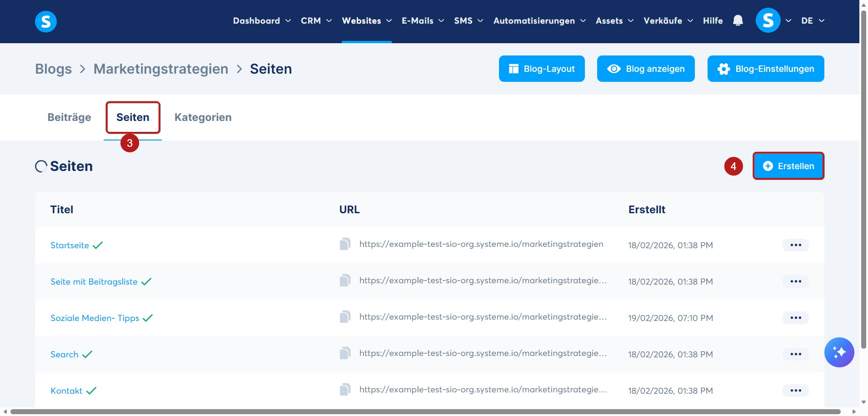Open the Seite mit Beitragsliste page

click(x=94, y=281)
